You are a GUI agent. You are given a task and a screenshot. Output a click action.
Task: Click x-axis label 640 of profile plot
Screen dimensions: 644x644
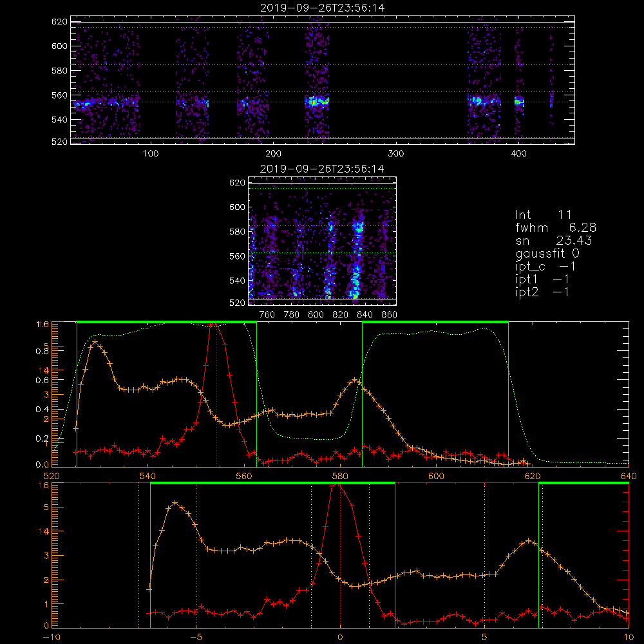click(629, 476)
